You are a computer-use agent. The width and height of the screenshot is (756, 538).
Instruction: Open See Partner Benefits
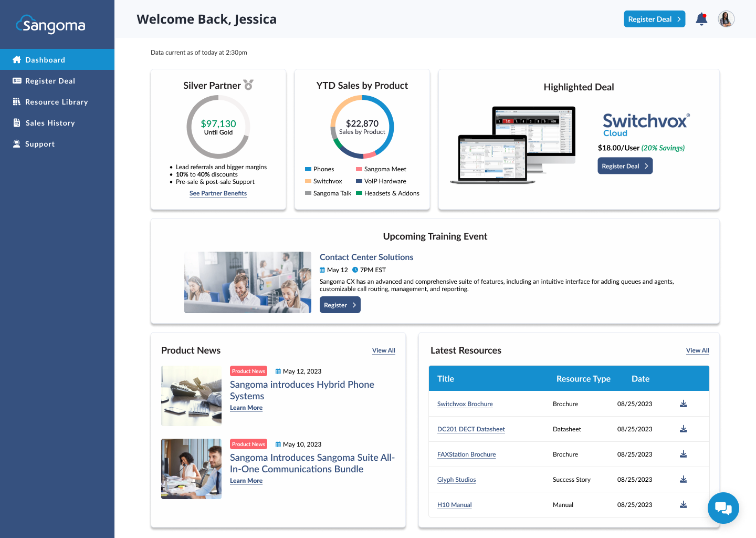[218, 193]
